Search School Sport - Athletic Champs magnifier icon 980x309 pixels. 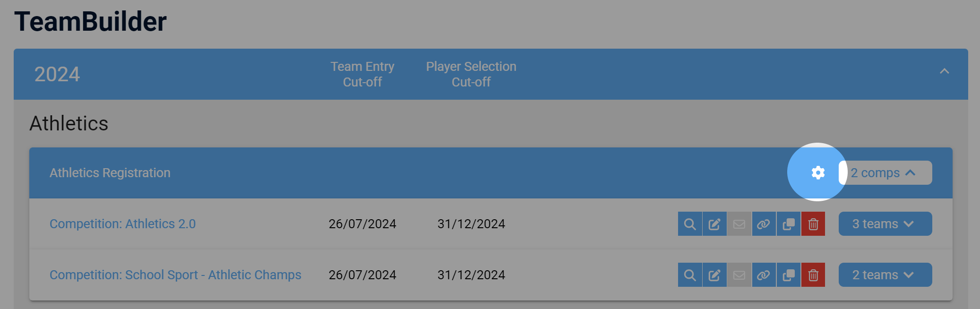point(690,275)
